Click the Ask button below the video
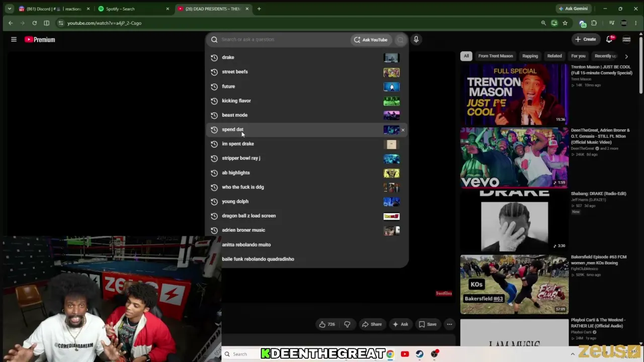Viewport: 644px width, 362px height. click(400, 324)
